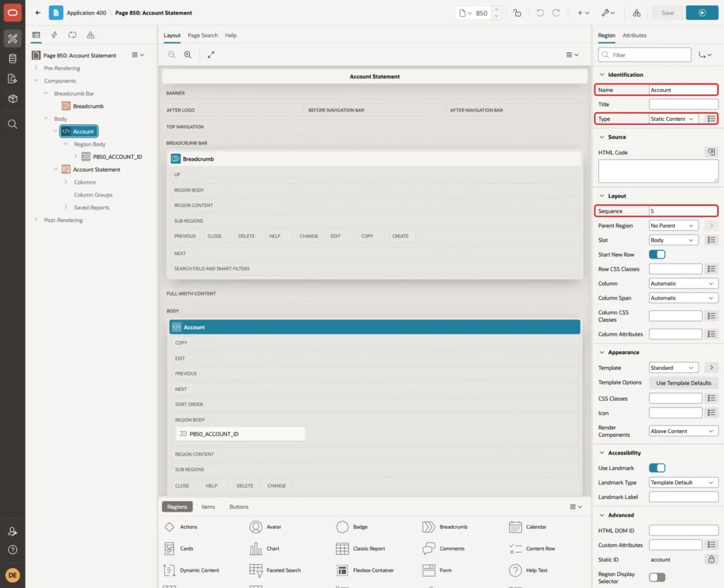Open the Help tab
The width and height of the screenshot is (724, 588).
tap(230, 35)
